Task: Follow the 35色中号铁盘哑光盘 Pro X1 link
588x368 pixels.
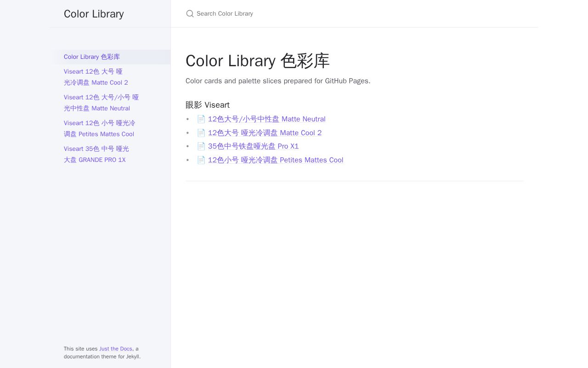Action: point(253,146)
